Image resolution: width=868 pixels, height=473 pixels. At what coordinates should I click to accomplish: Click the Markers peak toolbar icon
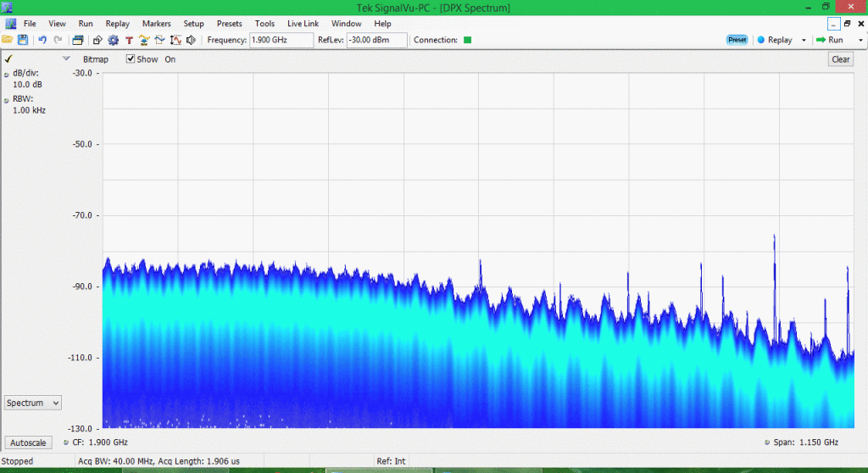pyautogui.click(x=144, y=40)
